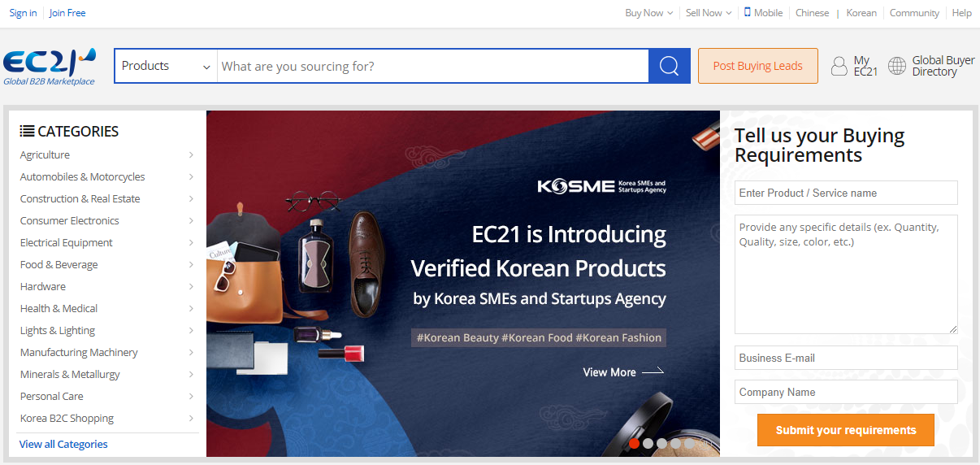980x465 pixels.
Task: Focus the Business E-mail field
Action: 846,358
